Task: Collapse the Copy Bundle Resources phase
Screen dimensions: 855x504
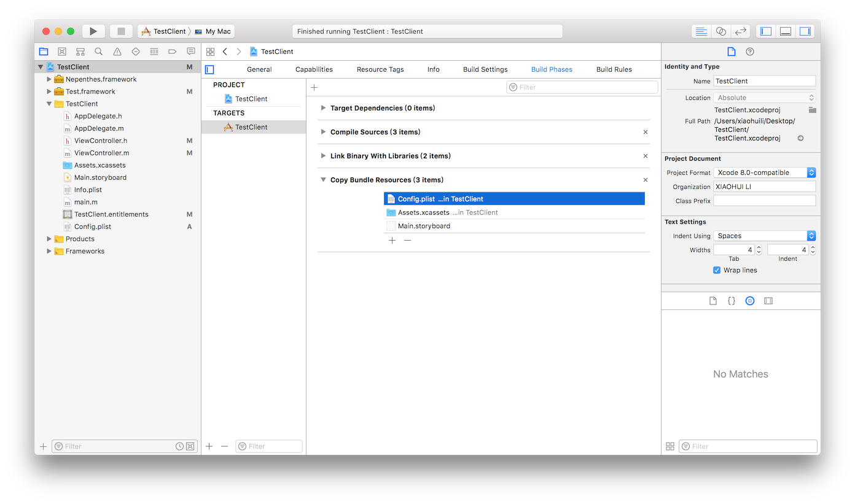Action: point(323,180)
